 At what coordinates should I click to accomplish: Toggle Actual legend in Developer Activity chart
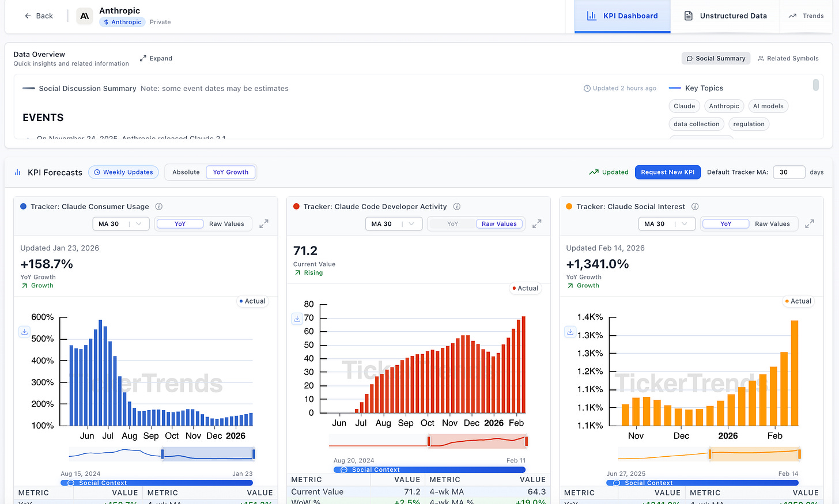pyautogui.click(x=526, y=288)
